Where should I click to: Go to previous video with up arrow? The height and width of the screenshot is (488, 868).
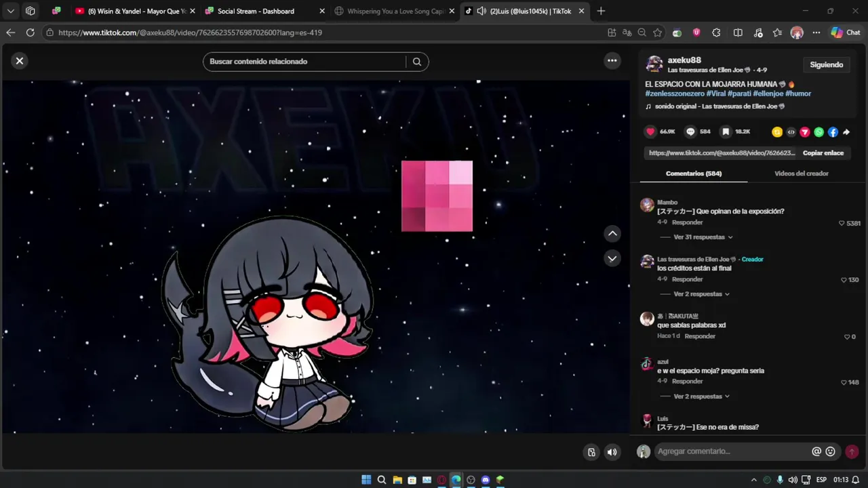pos(612,234)
